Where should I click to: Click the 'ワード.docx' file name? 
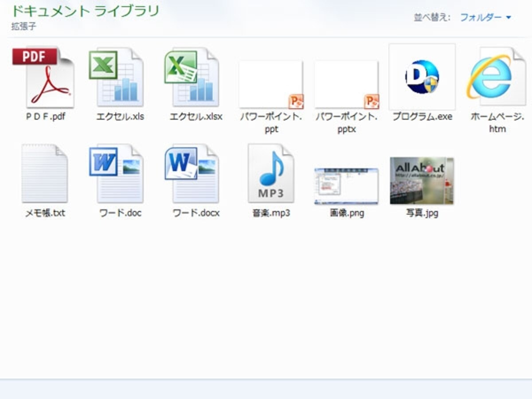(x=196, y=213)
